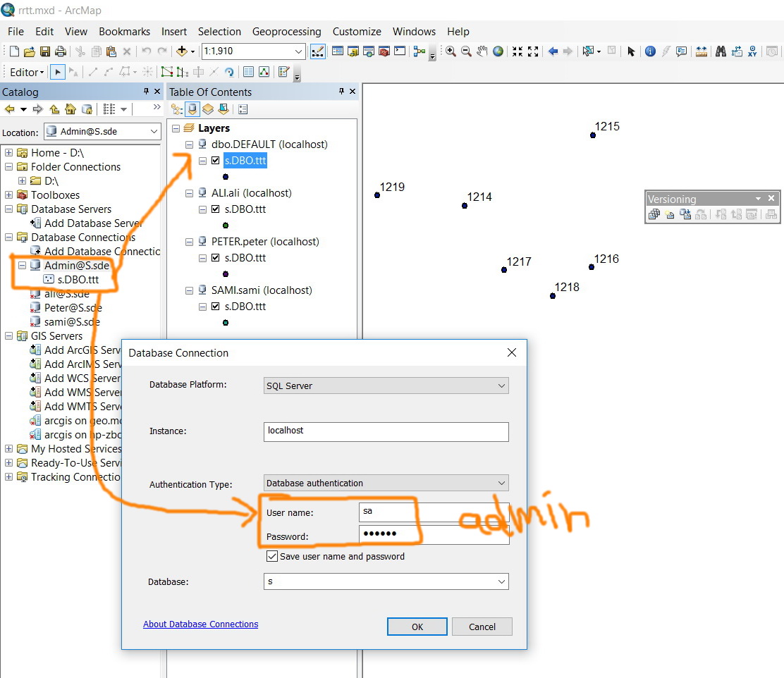Expand the Toolboxes node in Catalog

tap(8, 195)
